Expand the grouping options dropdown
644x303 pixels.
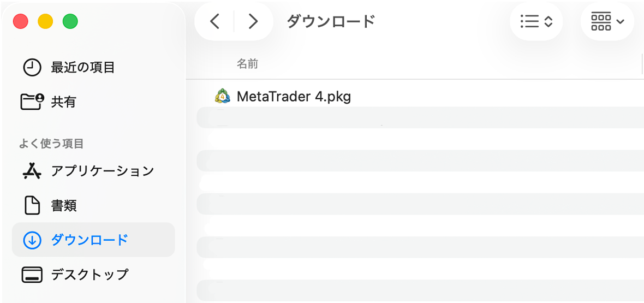[607, 21]
